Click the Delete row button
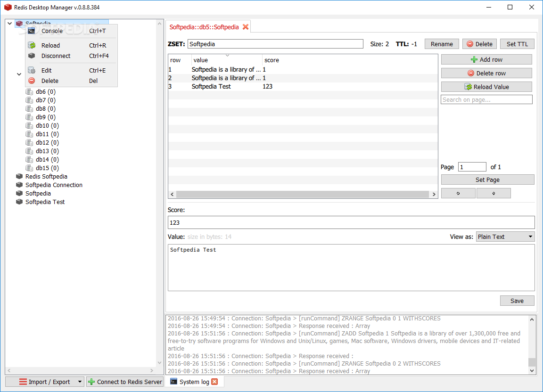This screenshot has width=543, height=392. coord(486,73)
